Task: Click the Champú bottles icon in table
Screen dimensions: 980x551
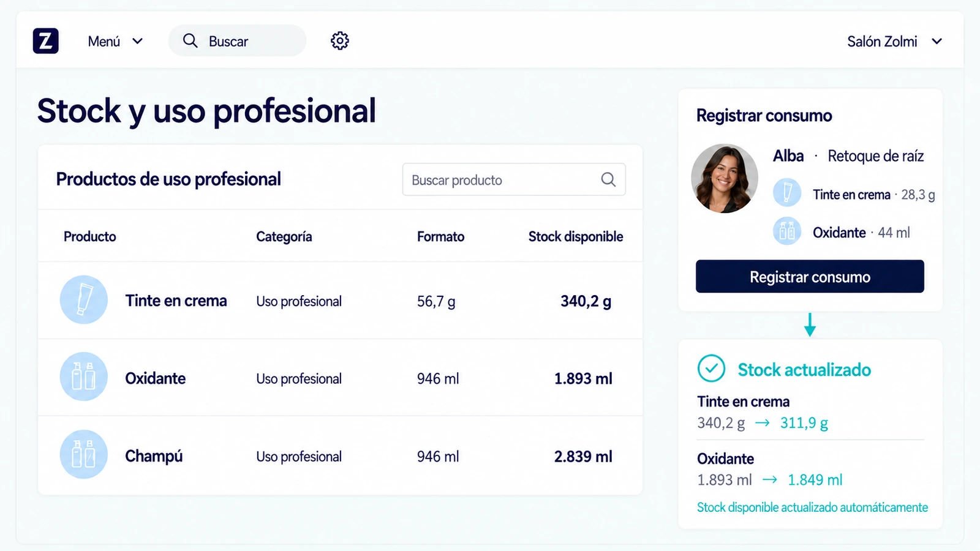Action: tap(84, 454)
